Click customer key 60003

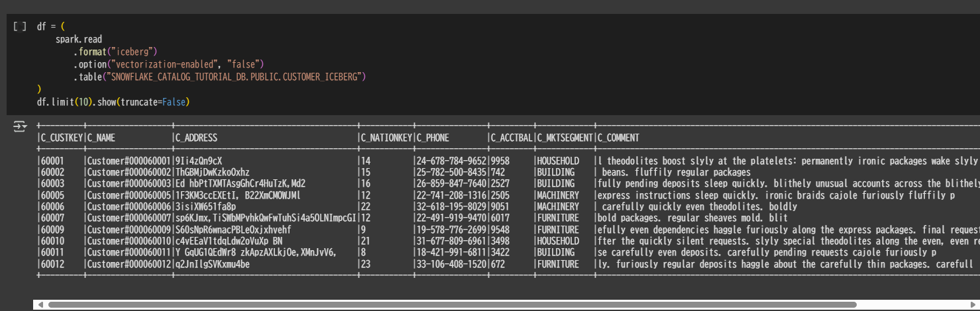[52, 183]
